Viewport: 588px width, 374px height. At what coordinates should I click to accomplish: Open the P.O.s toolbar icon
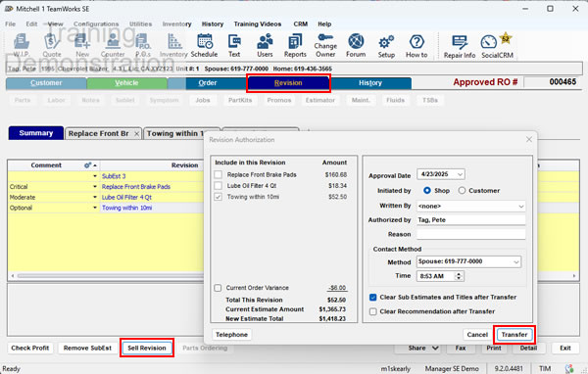coord(143,45)
